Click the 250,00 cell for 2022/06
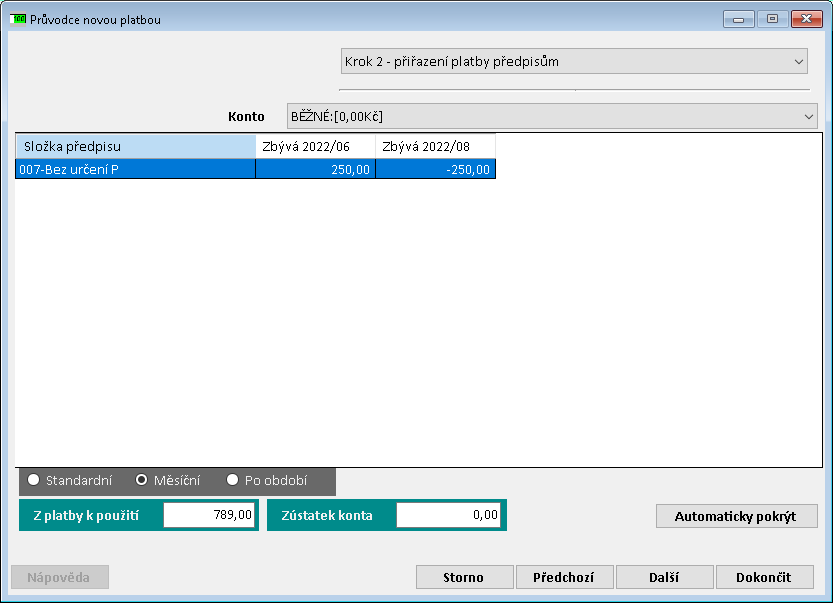Image resolution: width=833 pixels, height=603 pixels. [315, 169]
